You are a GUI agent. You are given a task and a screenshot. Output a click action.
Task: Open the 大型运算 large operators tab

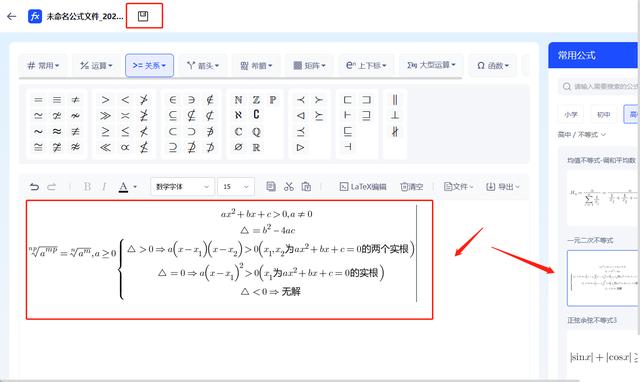click(x=431, y=65)
